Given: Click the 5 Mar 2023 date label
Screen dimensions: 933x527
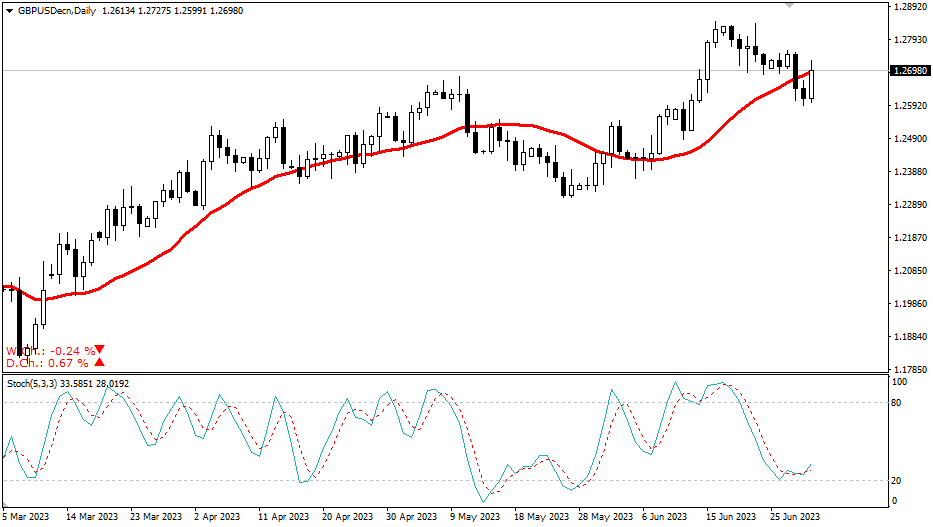Looking at the screenshot, I should (x=25, y=517).
